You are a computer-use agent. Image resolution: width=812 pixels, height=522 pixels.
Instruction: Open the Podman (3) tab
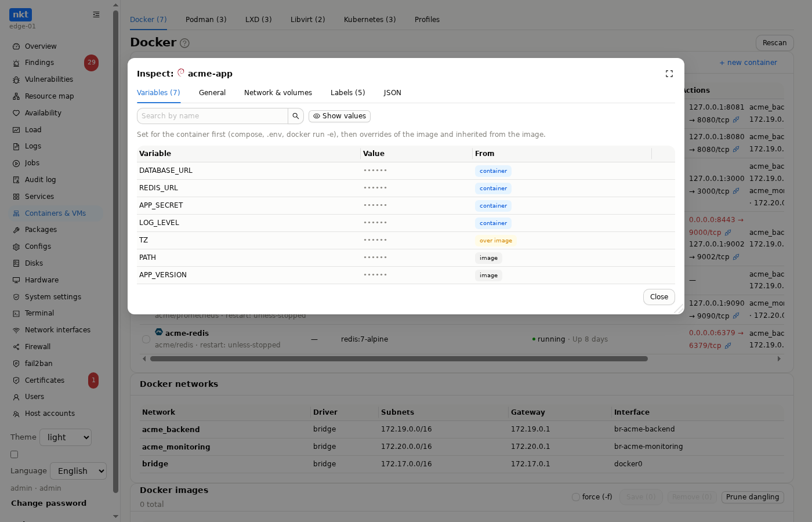(x=206, y=20)
